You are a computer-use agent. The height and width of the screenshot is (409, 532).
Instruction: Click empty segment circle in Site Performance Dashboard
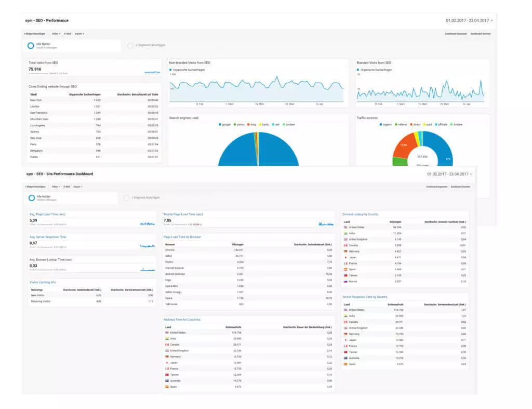click(x=127, y=198)
